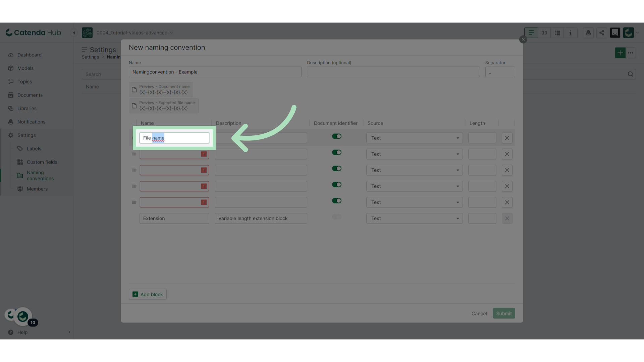Viewport: 644px width, 362px height.
Task: Toggle Document identifier for second block row
Action: click(x=337, y=152)
